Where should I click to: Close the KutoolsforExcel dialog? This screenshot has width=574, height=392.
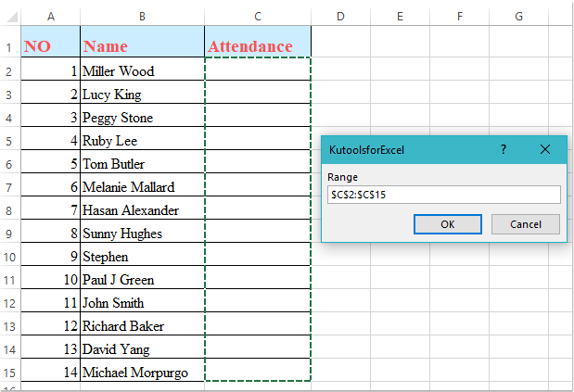point(545,149)
